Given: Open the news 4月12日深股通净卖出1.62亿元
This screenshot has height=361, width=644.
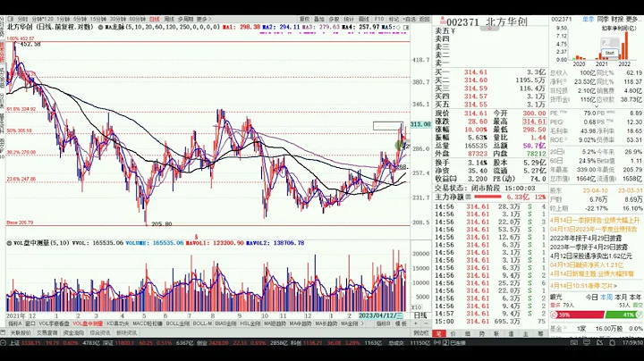Looking at the screenshot, I should pos(591,256).
